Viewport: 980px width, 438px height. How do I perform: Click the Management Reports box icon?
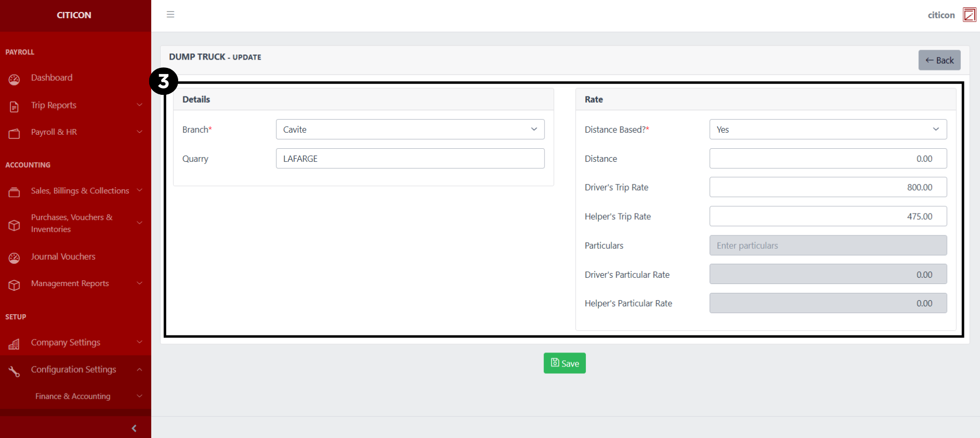click(x=15, y=285)
